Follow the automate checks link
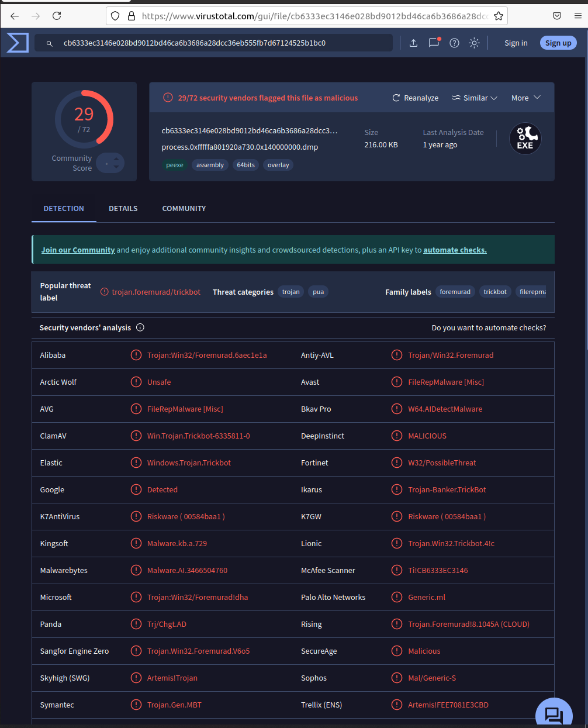588x728 pixels. coord(455,250)
